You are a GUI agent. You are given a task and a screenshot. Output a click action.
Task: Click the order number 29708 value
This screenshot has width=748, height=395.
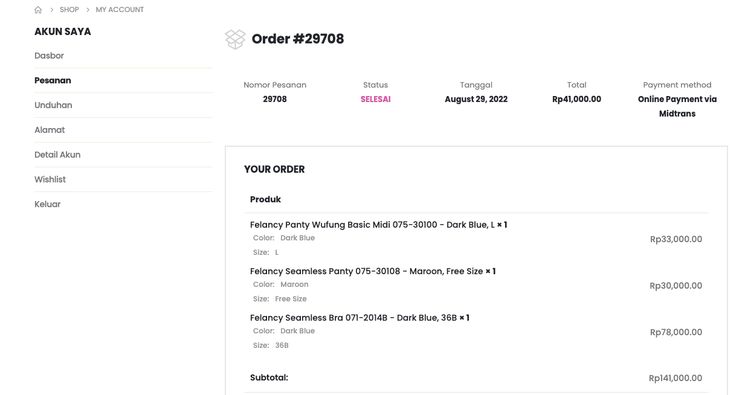pos(275,99)
